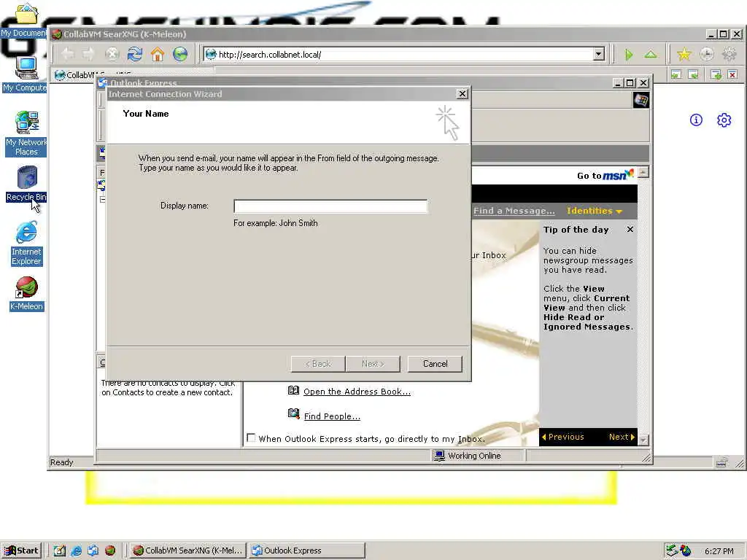Click Show Desktop quick launch icon
This screenshot has width=747, height=560.
coord(59,551)
